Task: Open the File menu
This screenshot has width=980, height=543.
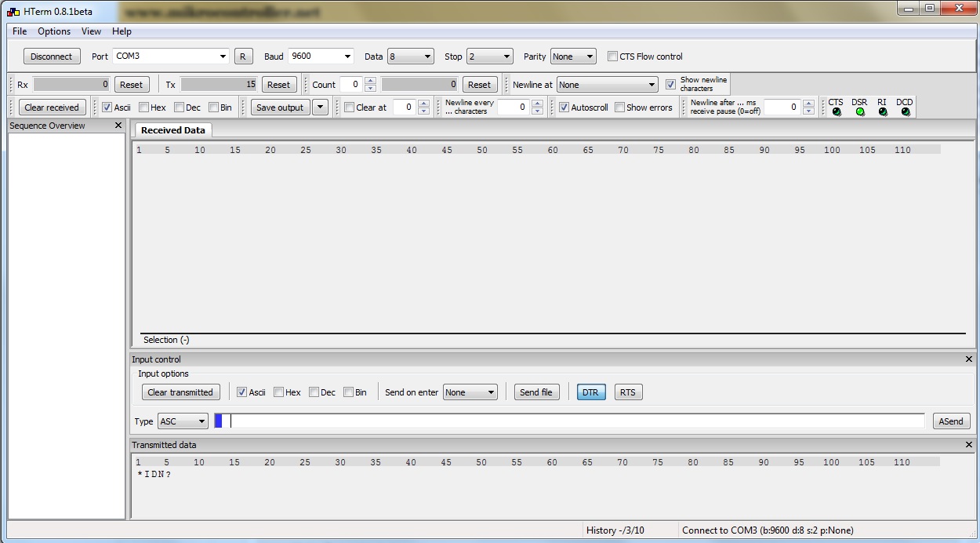Action: pos(20,31)
